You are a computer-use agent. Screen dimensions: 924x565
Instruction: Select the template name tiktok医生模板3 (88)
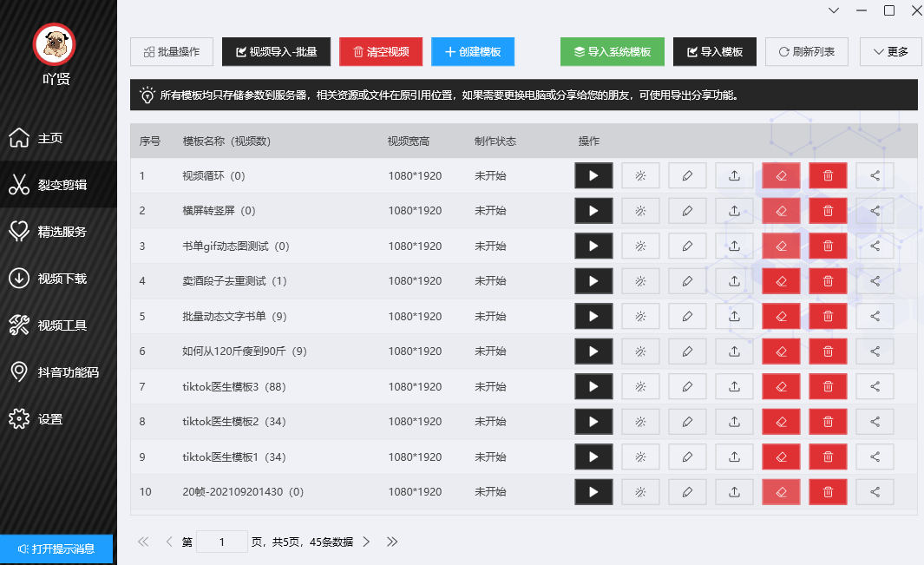click(234, 387)
